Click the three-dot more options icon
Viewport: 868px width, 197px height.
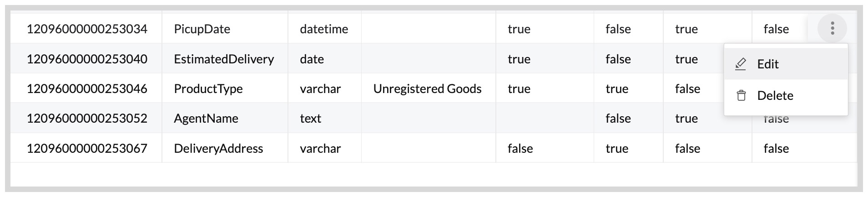coord(832,28)
